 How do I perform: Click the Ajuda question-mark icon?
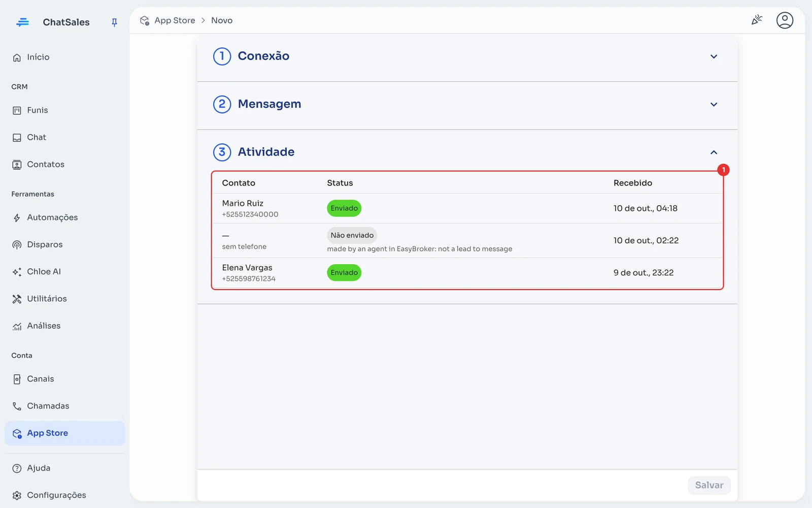(17, 468)
